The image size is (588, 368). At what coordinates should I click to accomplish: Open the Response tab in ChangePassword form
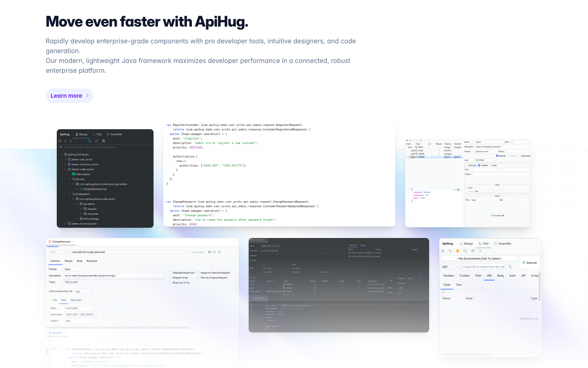pos(92,261)
